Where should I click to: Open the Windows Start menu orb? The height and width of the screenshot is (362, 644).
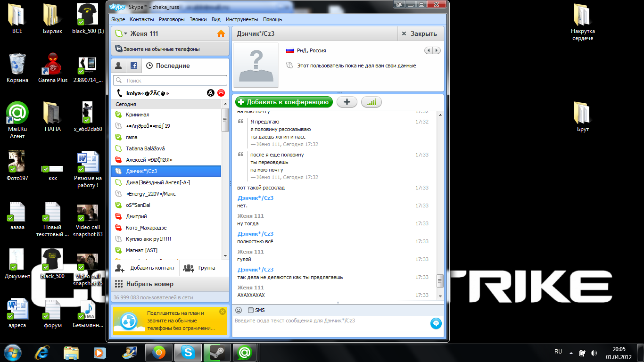point(12,353)
